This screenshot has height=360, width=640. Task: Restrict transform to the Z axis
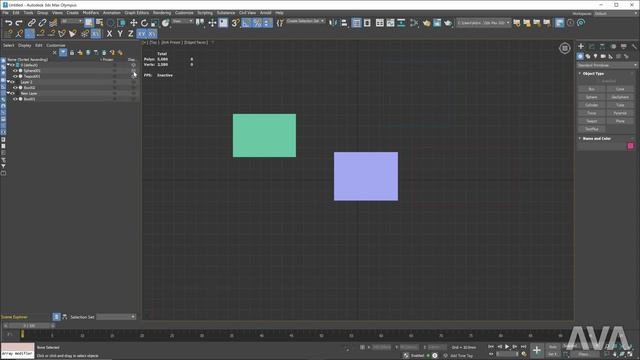point(131,34)
